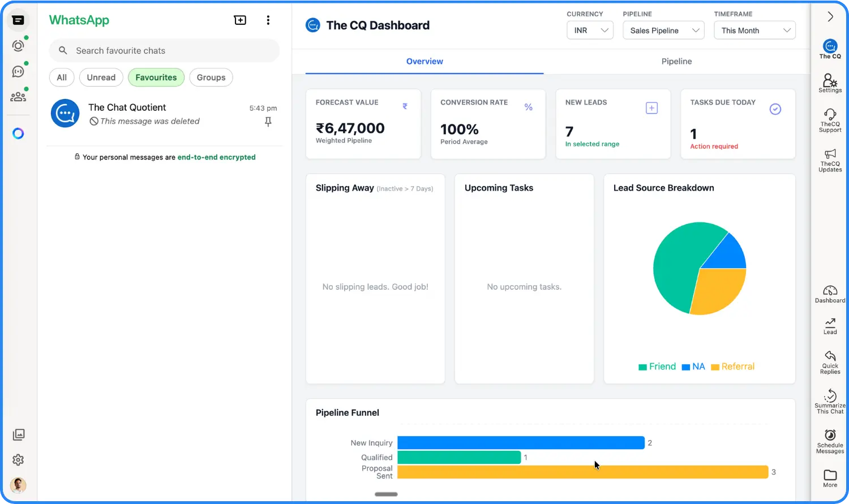The image size is (849, 504).
Task: Open Schedule Messages
Action: [829, 440]
